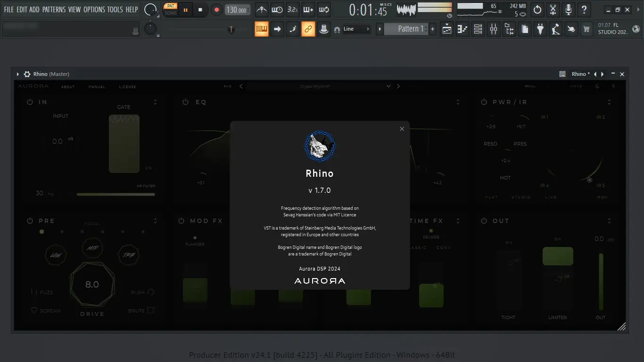Enable the BRUTE checkbox
Viewport: 644px width, 362px height.
click(151, 310)
